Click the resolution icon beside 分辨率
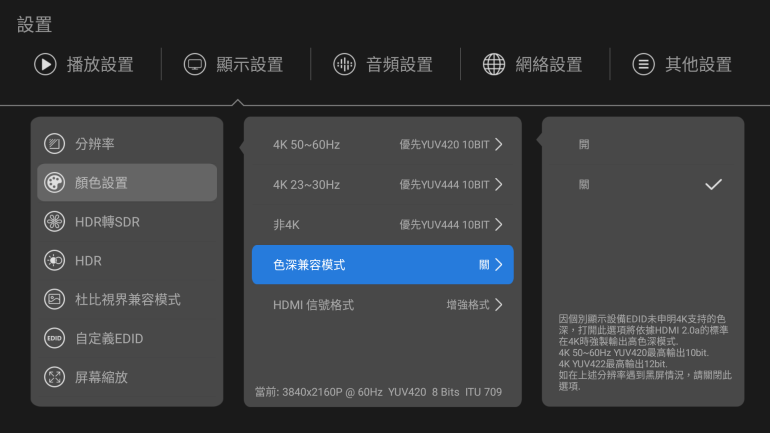 55,144
